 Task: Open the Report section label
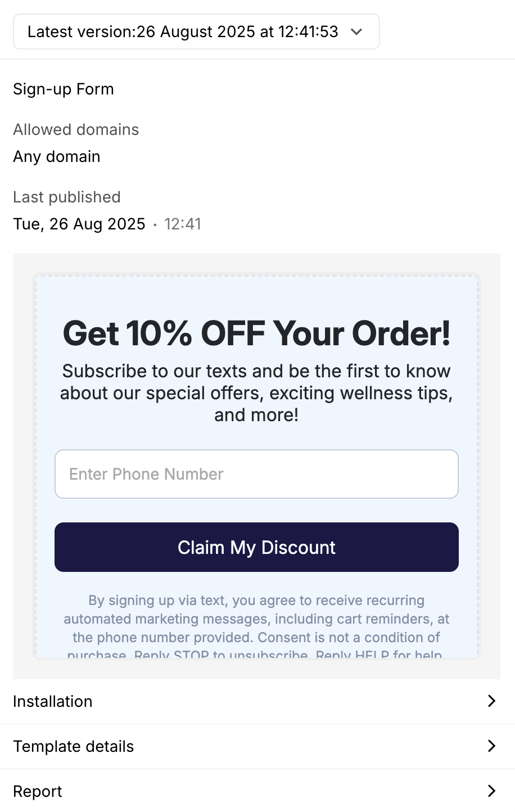pyautogui.click(x=38, y=791)
